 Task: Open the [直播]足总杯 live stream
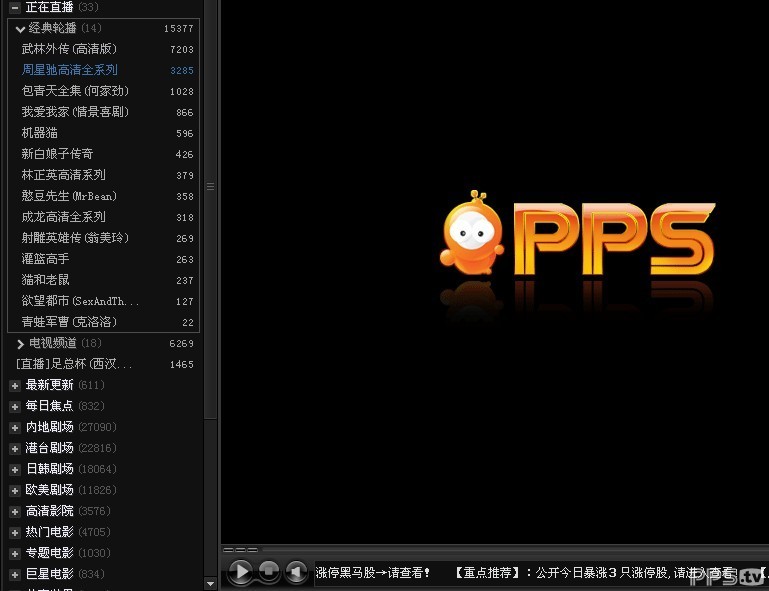tap(103, 364)
